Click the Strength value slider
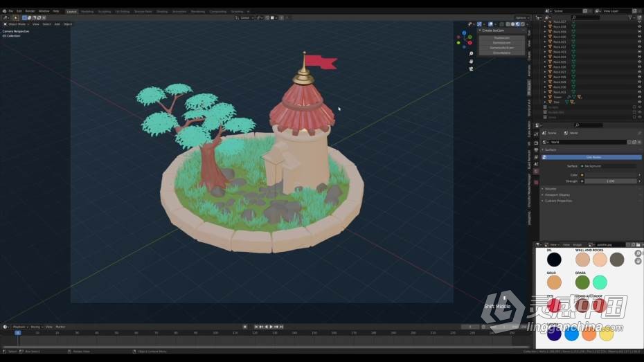The image size is (644, 362). [611, 181]
